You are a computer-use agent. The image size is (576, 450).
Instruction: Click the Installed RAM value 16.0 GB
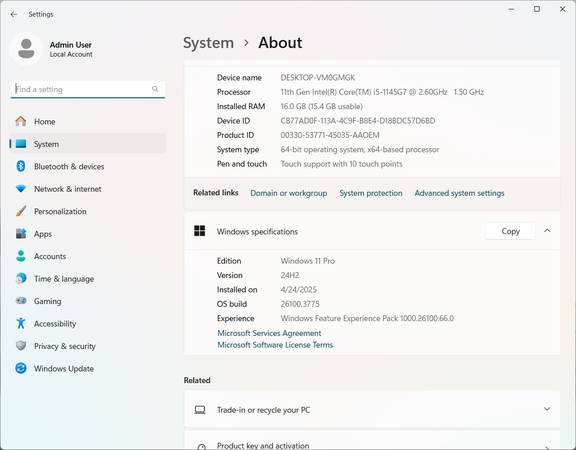tap(321, 106)
